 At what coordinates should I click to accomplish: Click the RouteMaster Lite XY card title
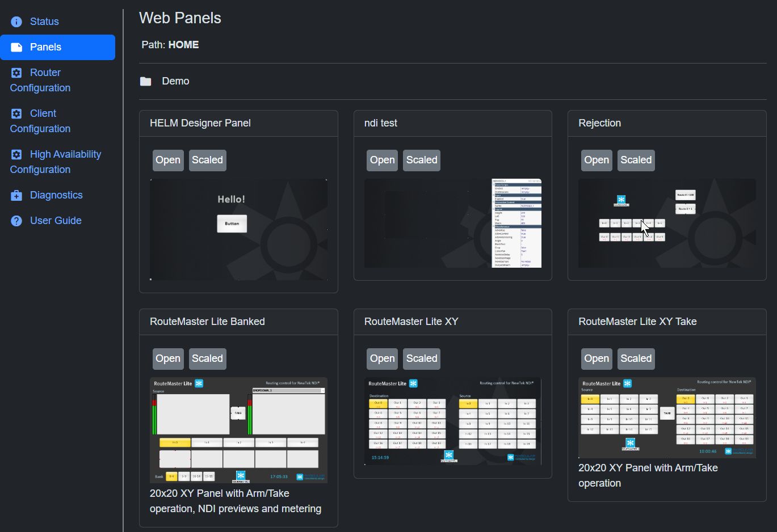pos(411,322)
